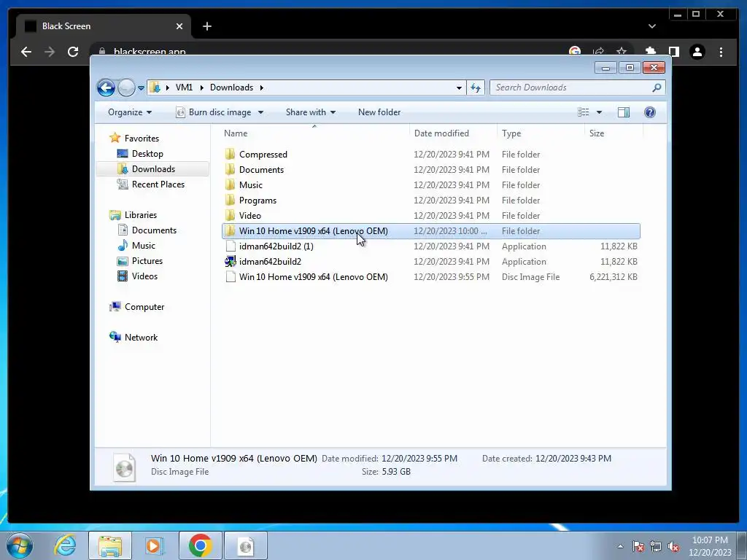Select Network in the navigation pane
Image resolution: width=747 pixels, height=560 pixels.
click(141, 338)
